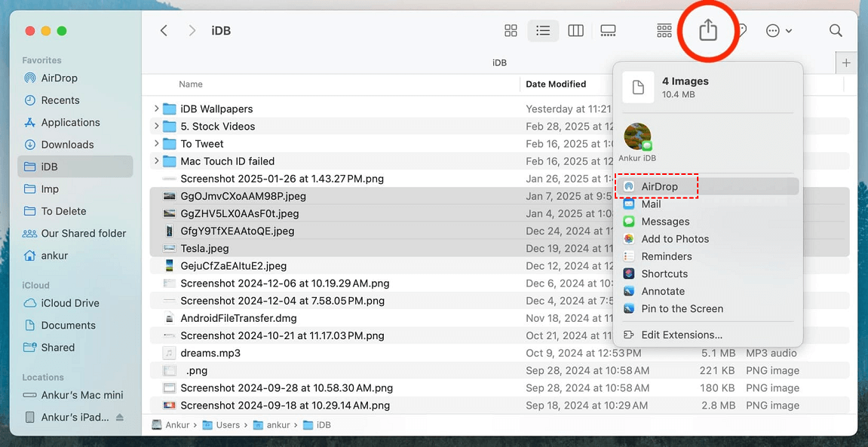This screenshot has width=868, height=447.
Task: Expand the To Tweet folder
Action: (157, 143)
